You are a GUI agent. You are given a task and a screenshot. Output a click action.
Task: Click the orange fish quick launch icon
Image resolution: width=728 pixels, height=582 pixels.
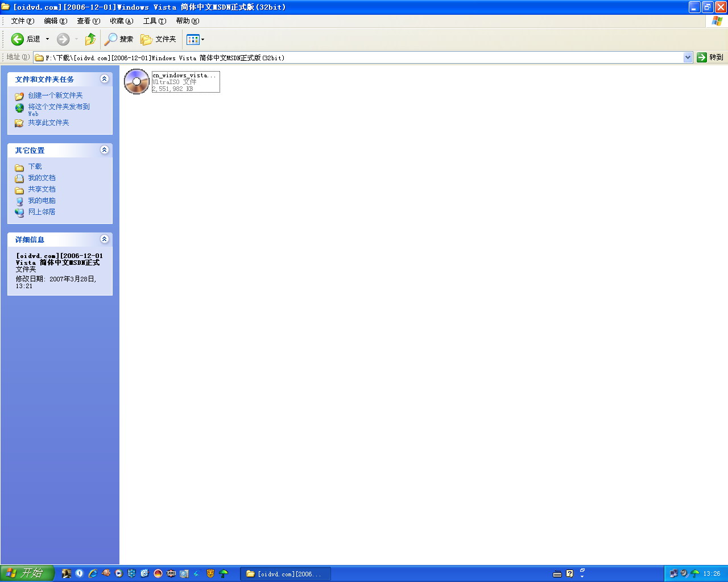[x=106, y=573]
